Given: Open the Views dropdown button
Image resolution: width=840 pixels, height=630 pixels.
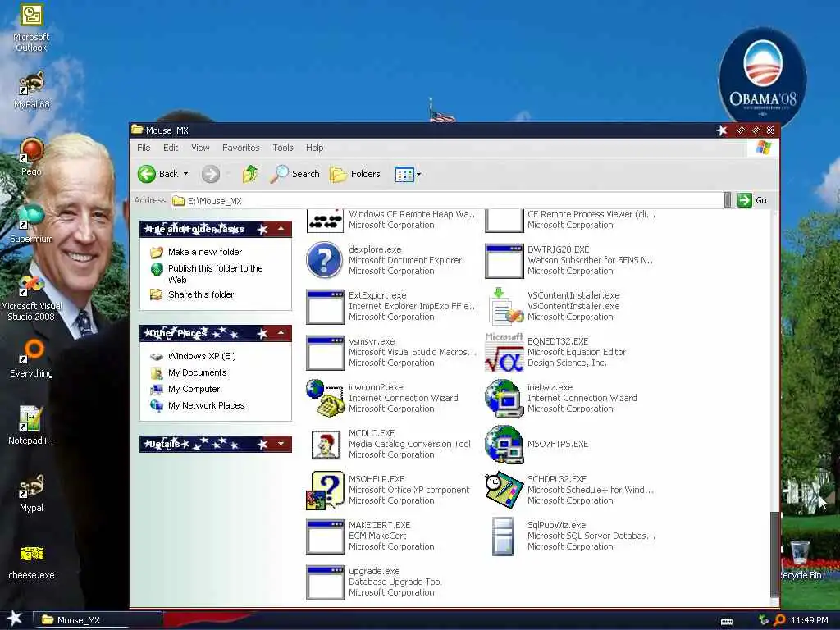Looking at the screenshot, I should pyautogui.click(x=408, y=174).
